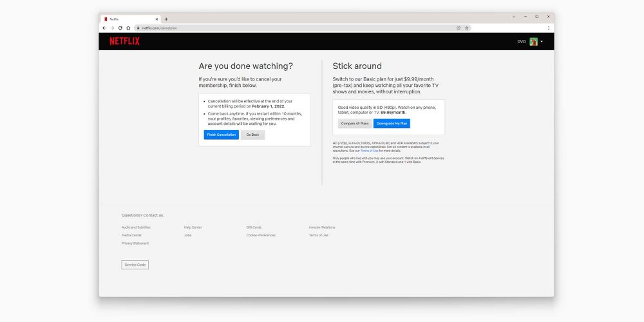Open the browser home page icon

128,28
